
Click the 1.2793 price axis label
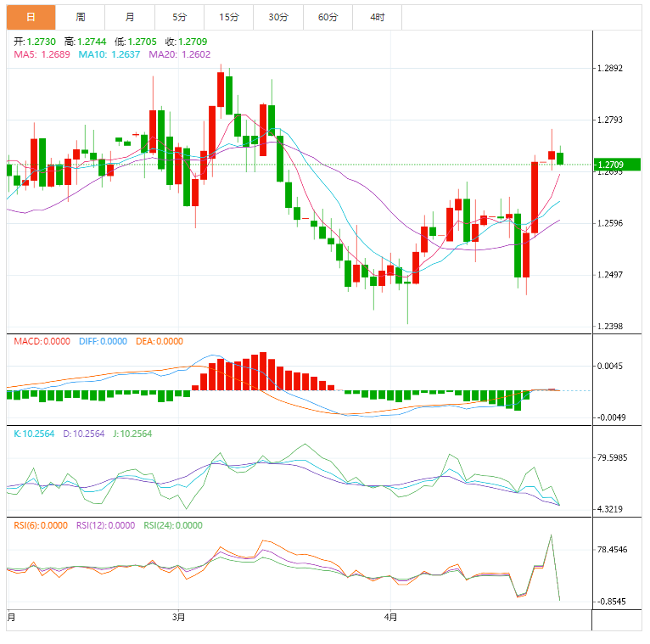pos(610,120)
